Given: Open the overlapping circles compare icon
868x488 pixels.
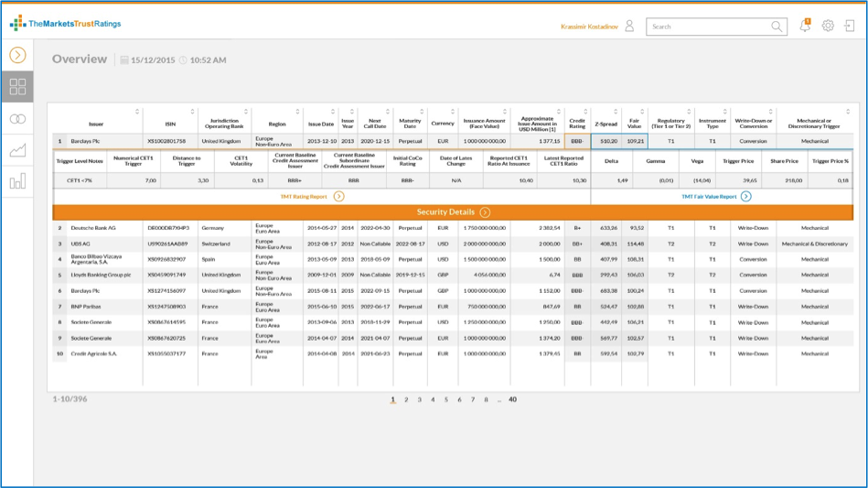Looking at the screenshot, I should pos(17,118).
